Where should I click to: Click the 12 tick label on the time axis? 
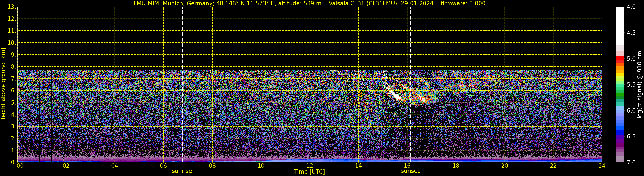coord(310,166)
